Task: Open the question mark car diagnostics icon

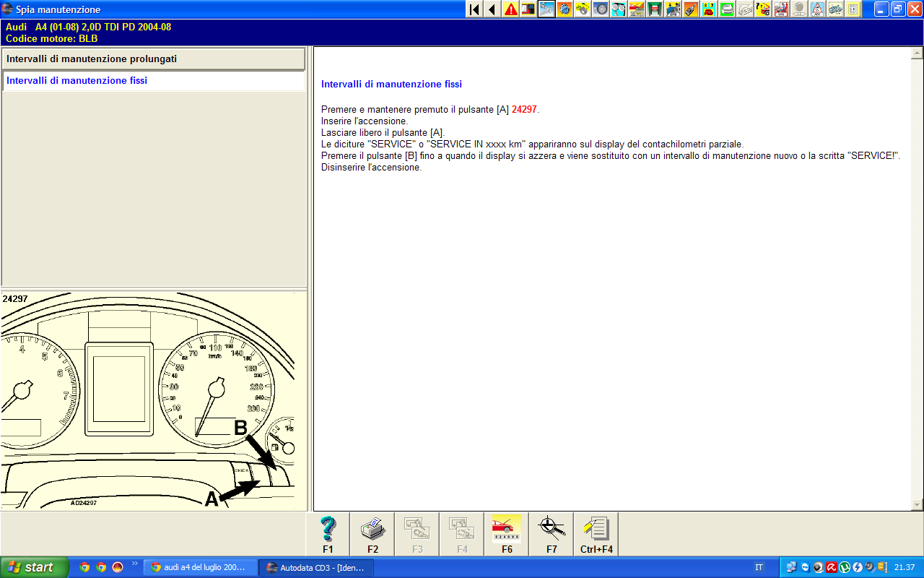Action: coord(763,9)
